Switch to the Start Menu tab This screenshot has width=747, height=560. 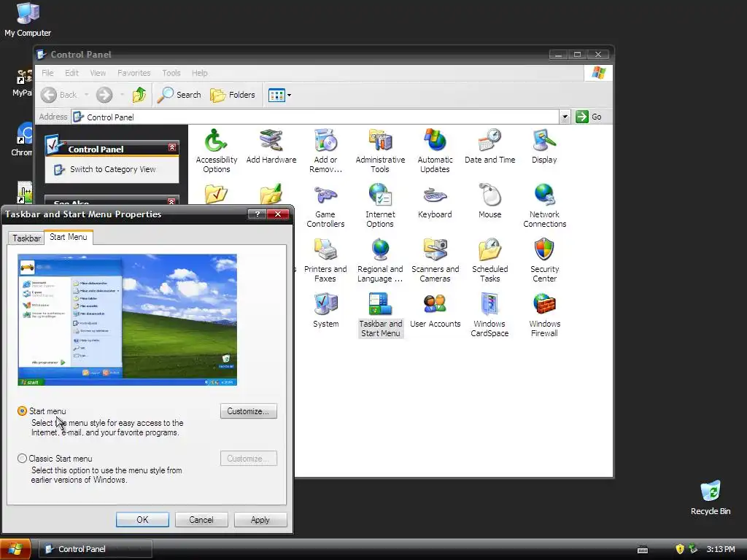pyautogui.click(x=69, y=237)
